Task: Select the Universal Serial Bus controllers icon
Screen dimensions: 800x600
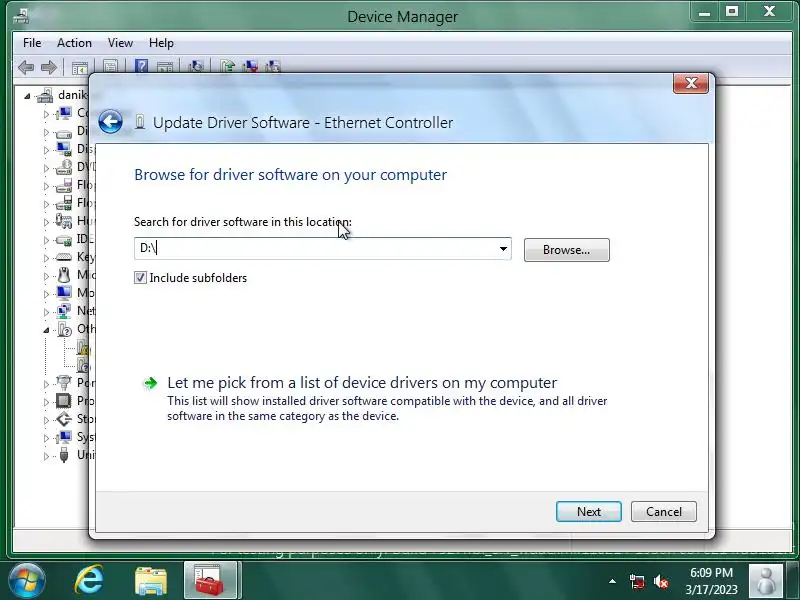Action: [x=64, y=455]
